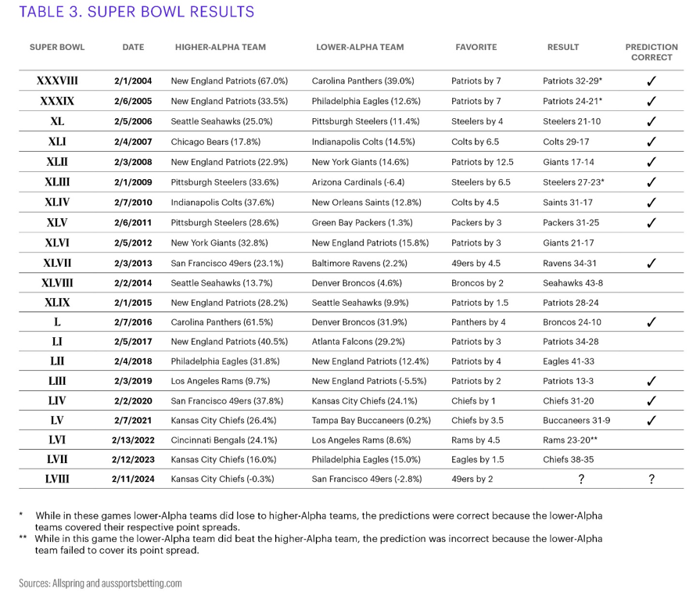Click the result 'Patriots 28-24'
The height and width of the screenshot is (596, 700).
click(570, 303)
